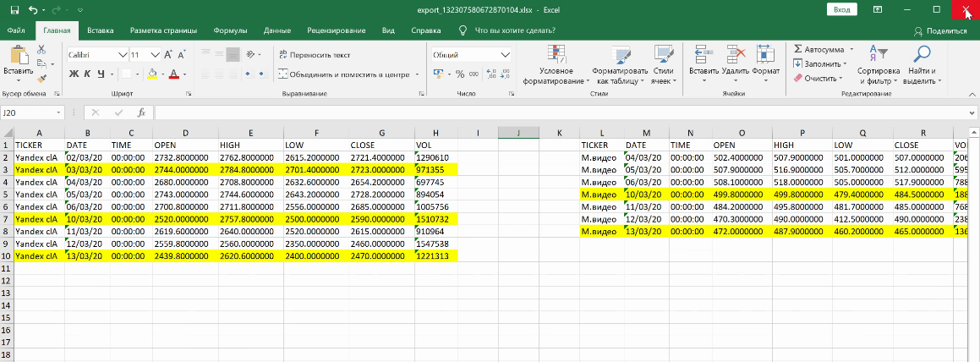Screen dimensions: 980x362
Task: Click the Вход sign-in button
Action: coord(841,9)
